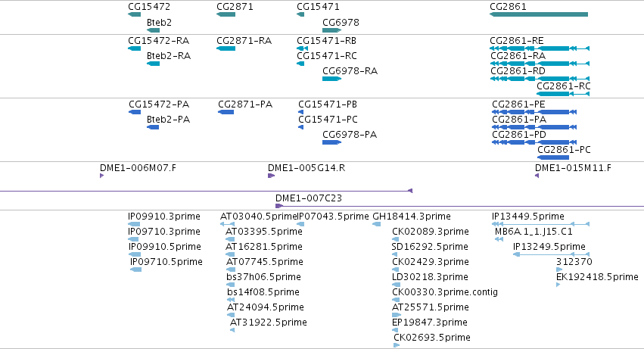Select transcript CG15472-RA
The image size is (644, 349).
[158, 41]
